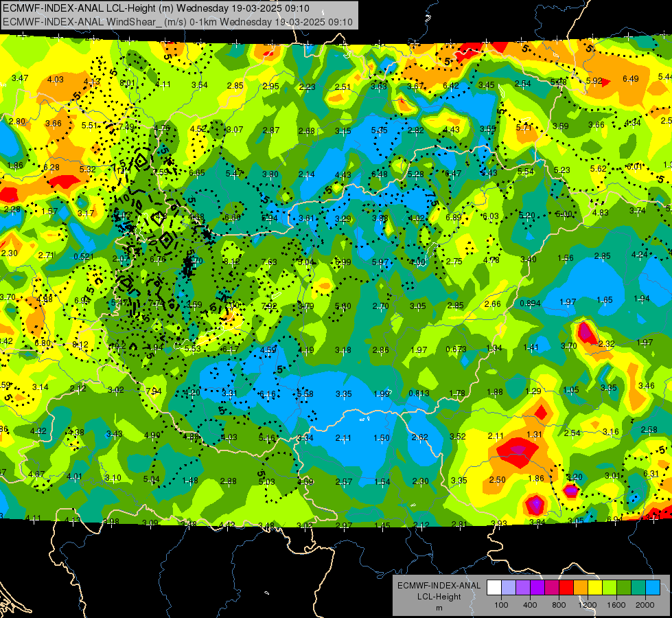Click the WindShear 0-1km title line
Image resolution: width=672 pixels, height=618 pixels.
tap(178, 22)
